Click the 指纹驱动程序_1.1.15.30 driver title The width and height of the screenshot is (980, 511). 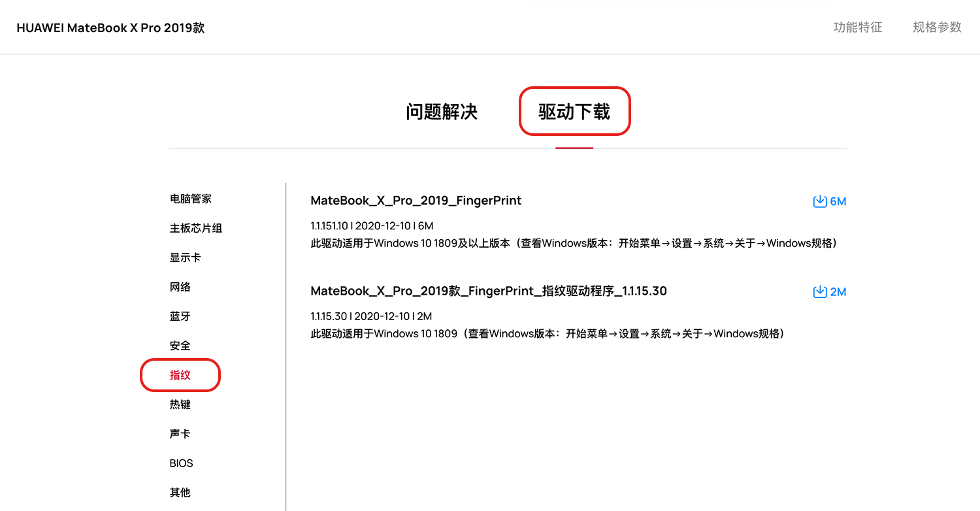click(x=489, y=291)
